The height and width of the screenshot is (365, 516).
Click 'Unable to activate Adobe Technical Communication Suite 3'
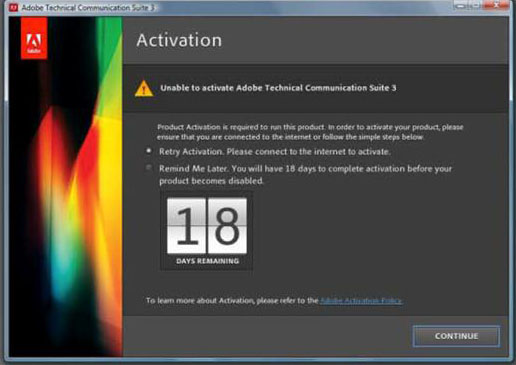278,88
